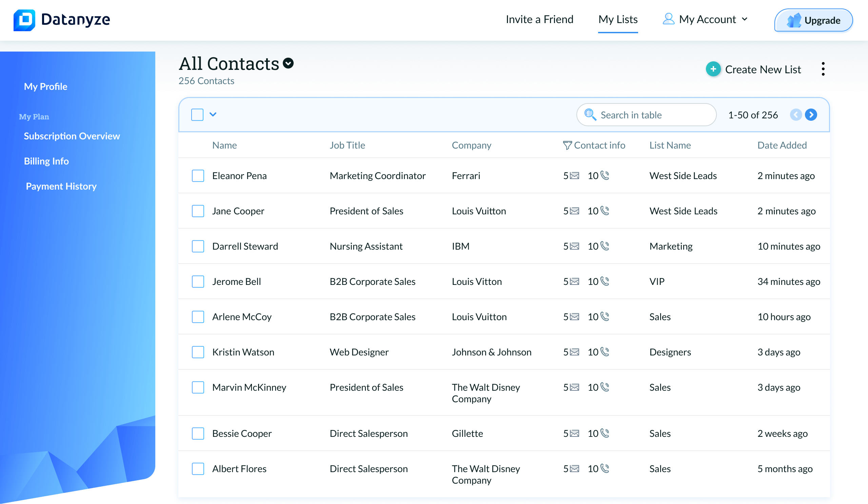868x504 pixels.
Task: Expand the My Account dropdown arrow
Action: pyautogui.click(x=744, y=19)
